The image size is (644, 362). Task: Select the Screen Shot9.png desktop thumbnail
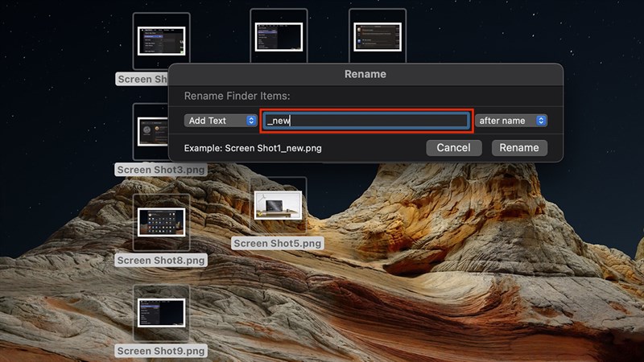pos(161,313)
